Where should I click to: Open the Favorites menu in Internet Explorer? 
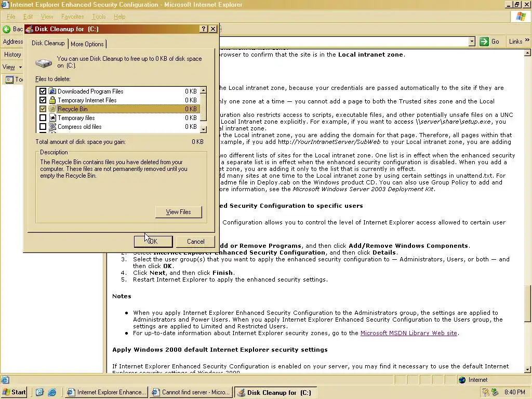pyautogui.click(x=72, y=17)
